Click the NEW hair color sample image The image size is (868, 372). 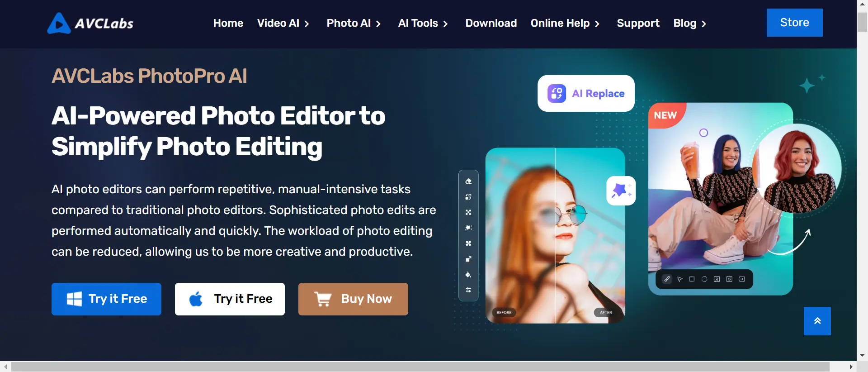point(721,199)
